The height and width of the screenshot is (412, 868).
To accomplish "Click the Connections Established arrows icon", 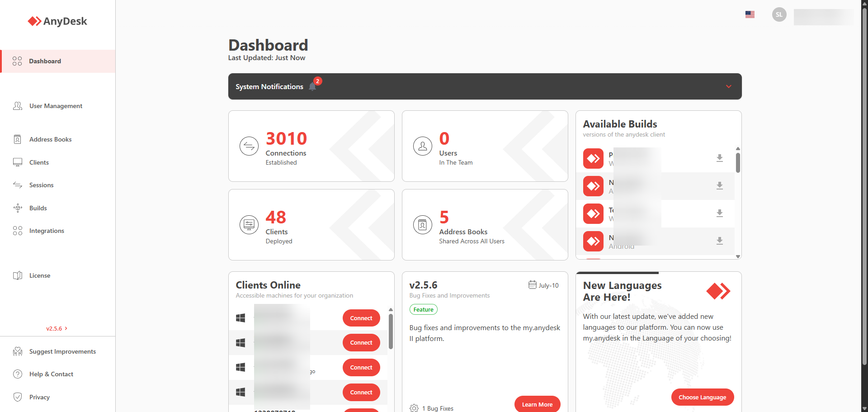I will (x=249, y=146).
